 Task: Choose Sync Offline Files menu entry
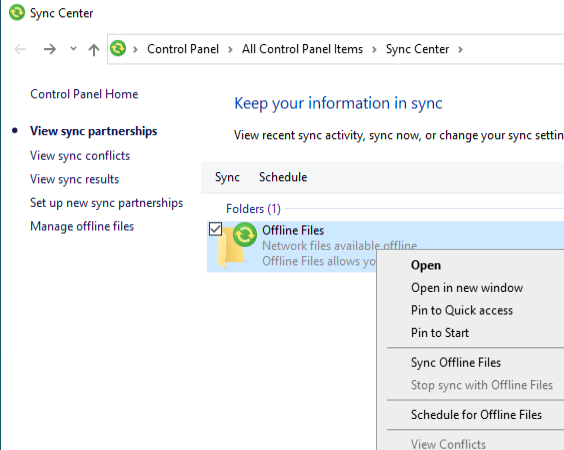[x=456, y=363]
